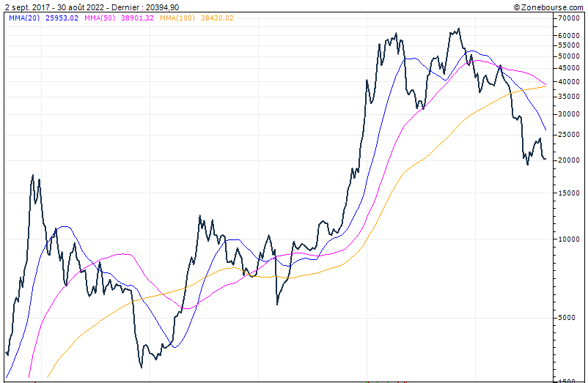This screenshot has height=383, width=588.
Task: Select the 20000 label on price axis
Action: click(569, 160)
